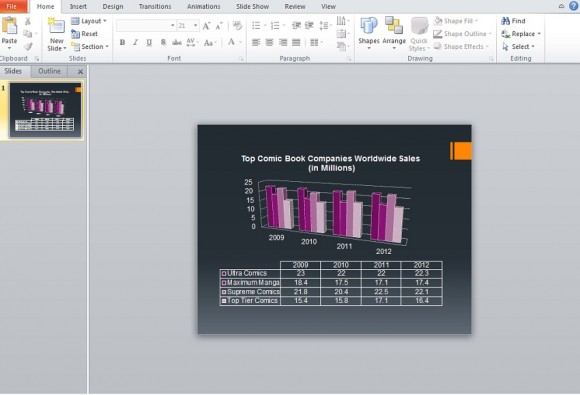Viewport: 580px width, 395px height.
Task: Click the Reset slide button
Action: click(85, 34)
